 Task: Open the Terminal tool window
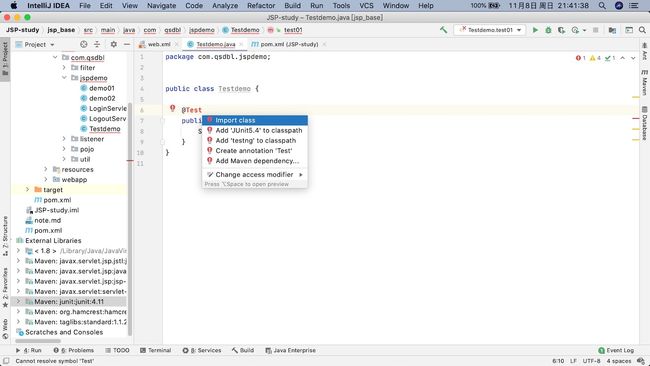[155, 350]
